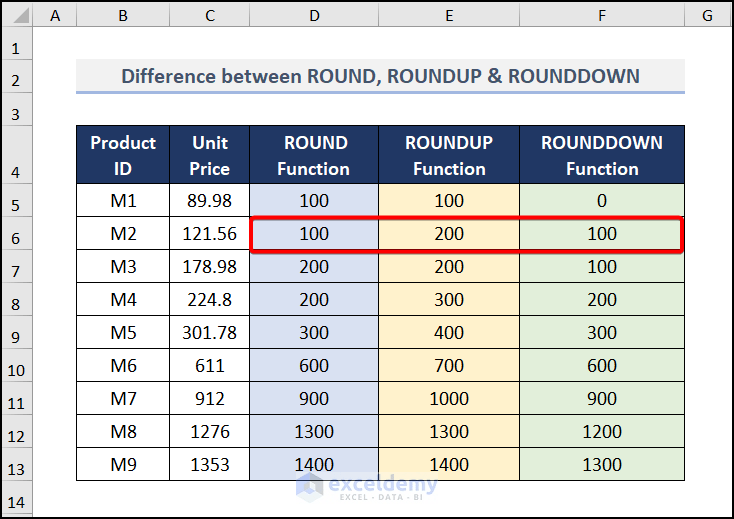Click unit price 1276
Viewport: 734px width, 519px height.
click(210, 431)
